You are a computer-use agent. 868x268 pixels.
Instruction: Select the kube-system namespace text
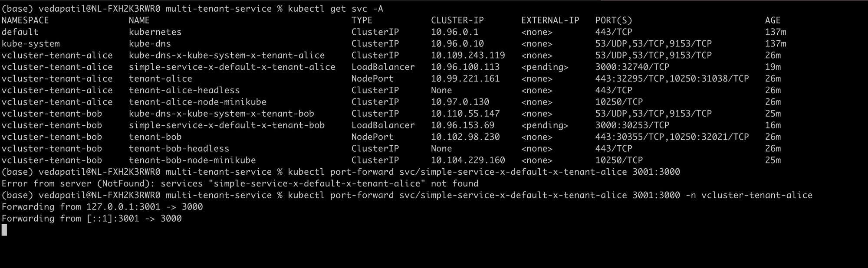30,44
